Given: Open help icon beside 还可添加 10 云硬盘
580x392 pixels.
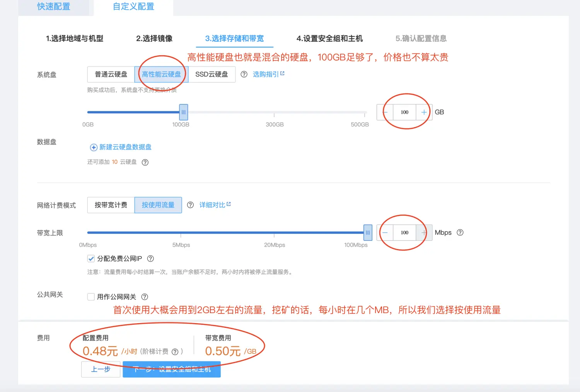Looking at the screenshot, I should tap(145, 162).
